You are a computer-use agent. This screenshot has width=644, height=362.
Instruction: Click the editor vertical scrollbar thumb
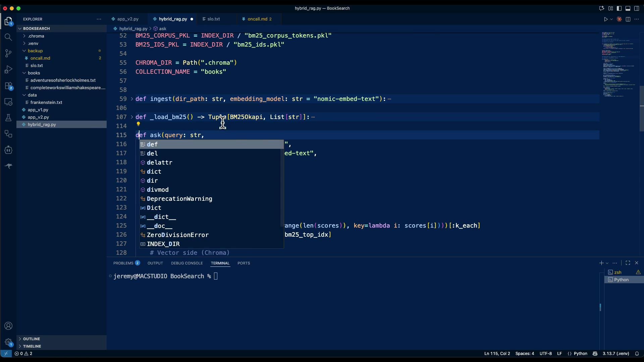point(642,109)
